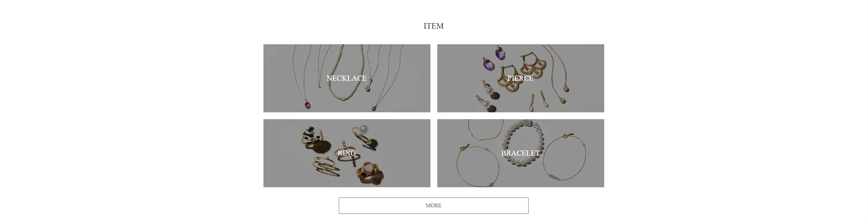
Task: Select the pink gemstone pendant necklace
Action: [307, 105]
